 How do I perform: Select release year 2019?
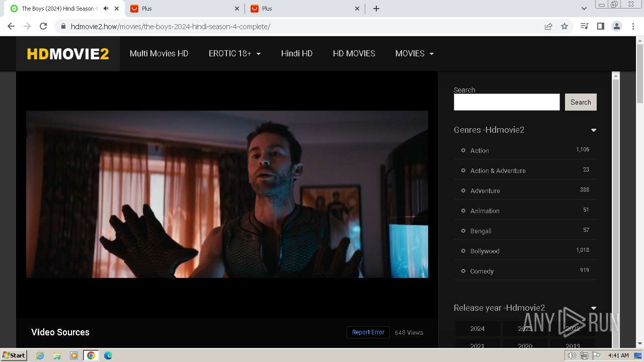(x=573, y=345)
